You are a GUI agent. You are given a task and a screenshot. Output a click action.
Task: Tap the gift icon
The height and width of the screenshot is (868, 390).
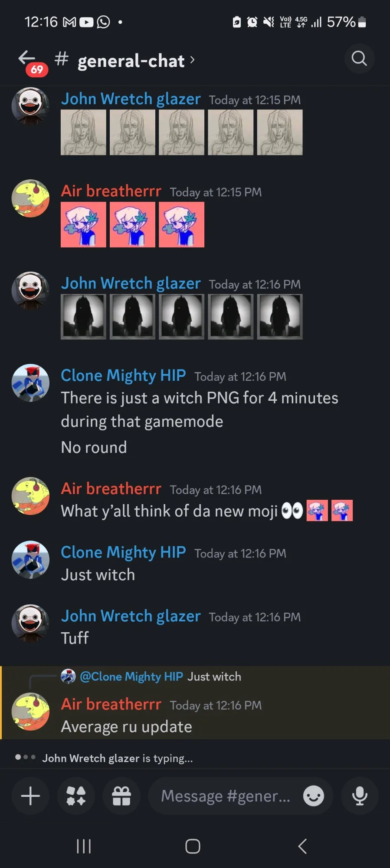pyautogui.click(x=121, y=796)
